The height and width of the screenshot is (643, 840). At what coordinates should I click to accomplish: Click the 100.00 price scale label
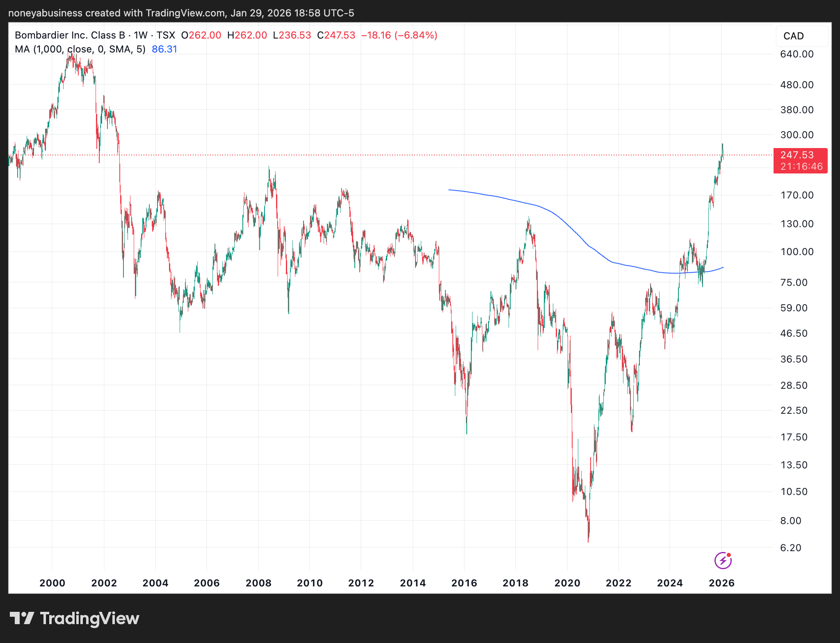point(797,252)
